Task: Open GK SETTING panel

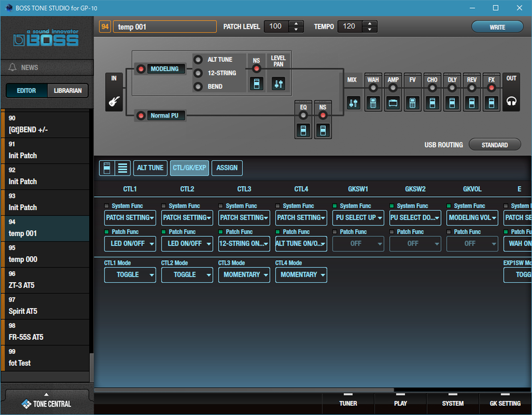Action: tap(505, 402)
